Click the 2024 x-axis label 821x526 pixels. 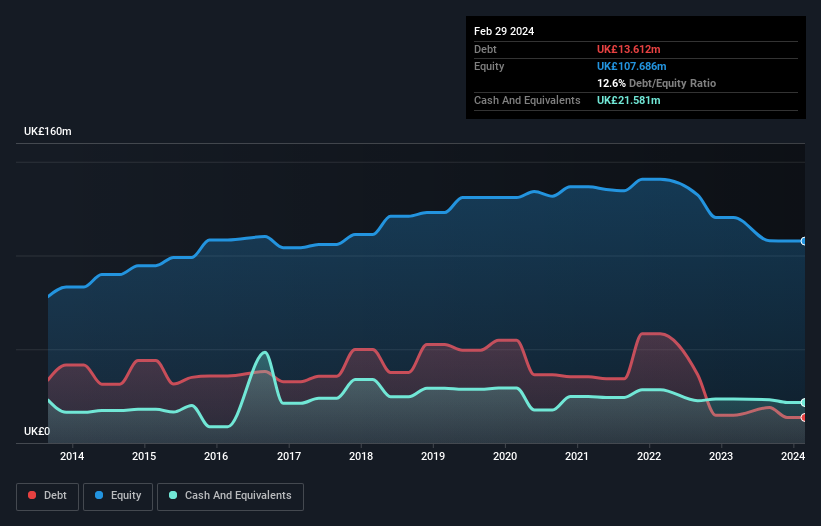coord(793,456)
